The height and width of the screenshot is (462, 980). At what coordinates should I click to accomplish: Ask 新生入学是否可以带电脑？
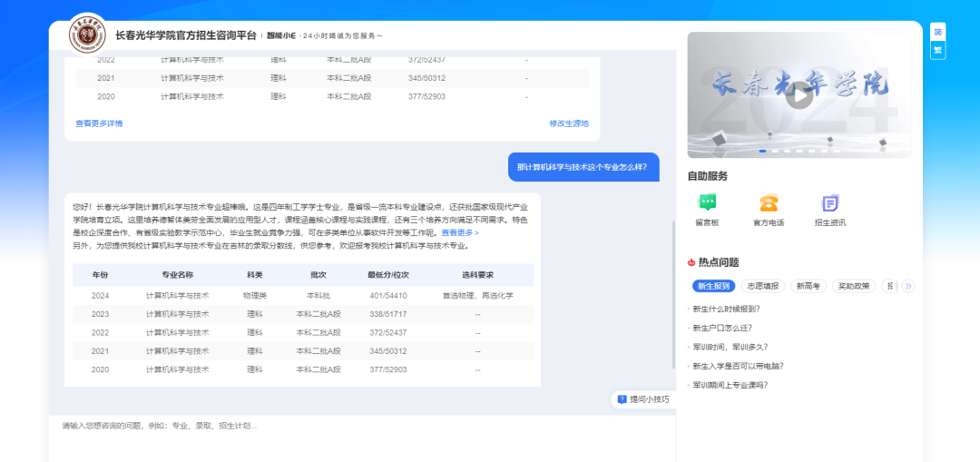click(x=738, y=367)
